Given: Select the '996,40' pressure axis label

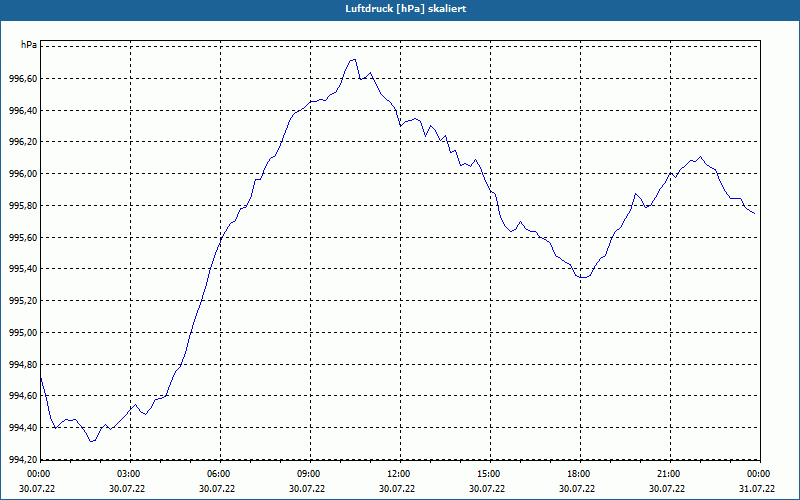Looking at the screenshot, I should point(23,110).
